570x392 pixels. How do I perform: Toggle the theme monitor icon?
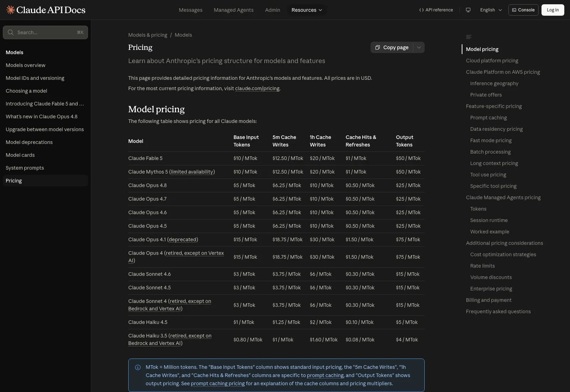click(x=468, y=10)
